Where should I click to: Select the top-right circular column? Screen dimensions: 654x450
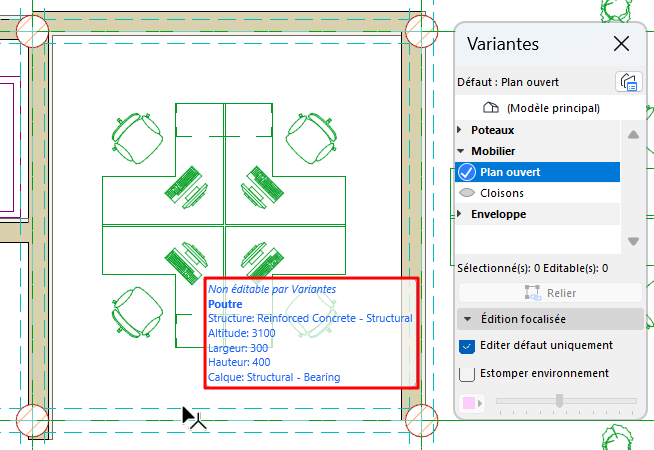[x=421, y=31]
